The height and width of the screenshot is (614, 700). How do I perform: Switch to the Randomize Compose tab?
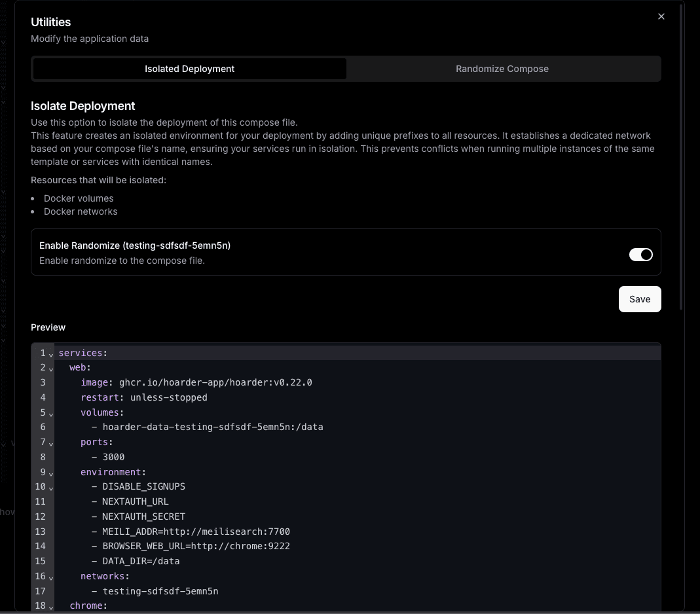502,68
